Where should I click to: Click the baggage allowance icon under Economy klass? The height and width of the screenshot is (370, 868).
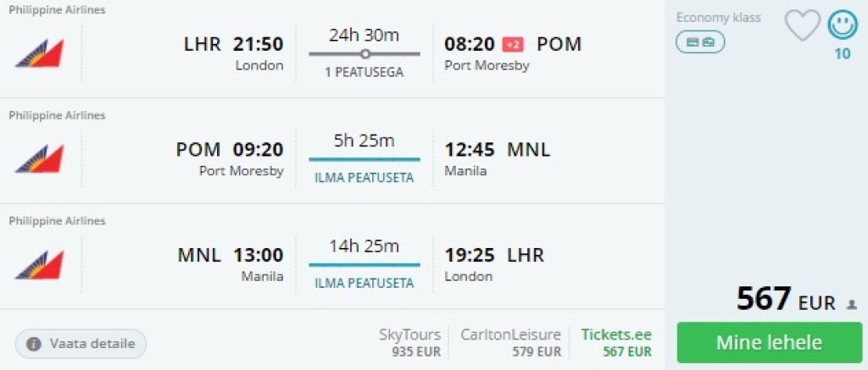pyautogui.click(x=700, y=42)
